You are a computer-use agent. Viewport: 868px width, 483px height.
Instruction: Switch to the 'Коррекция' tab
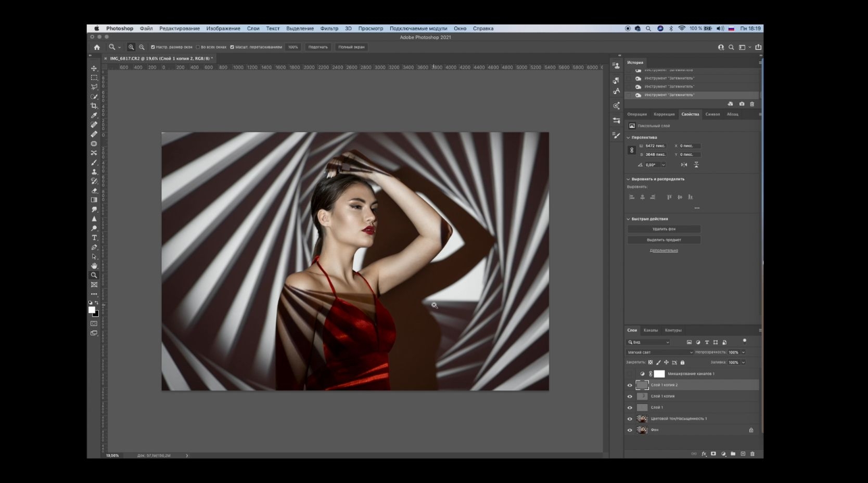coord(664,114)
